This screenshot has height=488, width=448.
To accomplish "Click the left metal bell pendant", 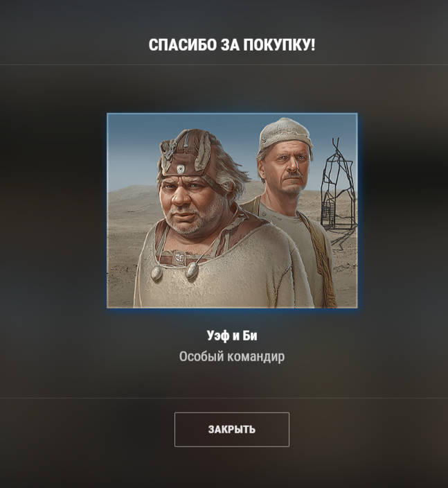I will (156, 273).
